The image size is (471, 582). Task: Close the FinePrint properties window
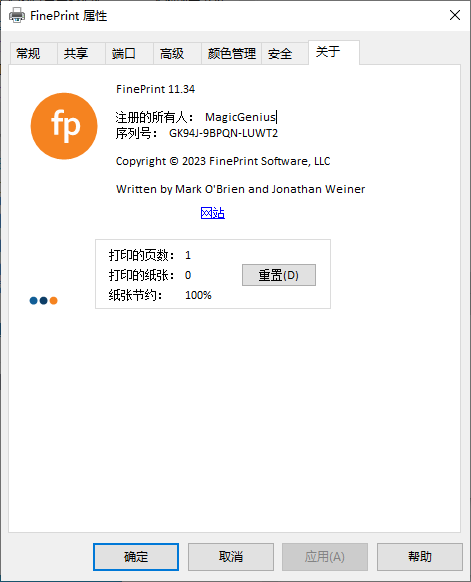(x=455, y=15)
